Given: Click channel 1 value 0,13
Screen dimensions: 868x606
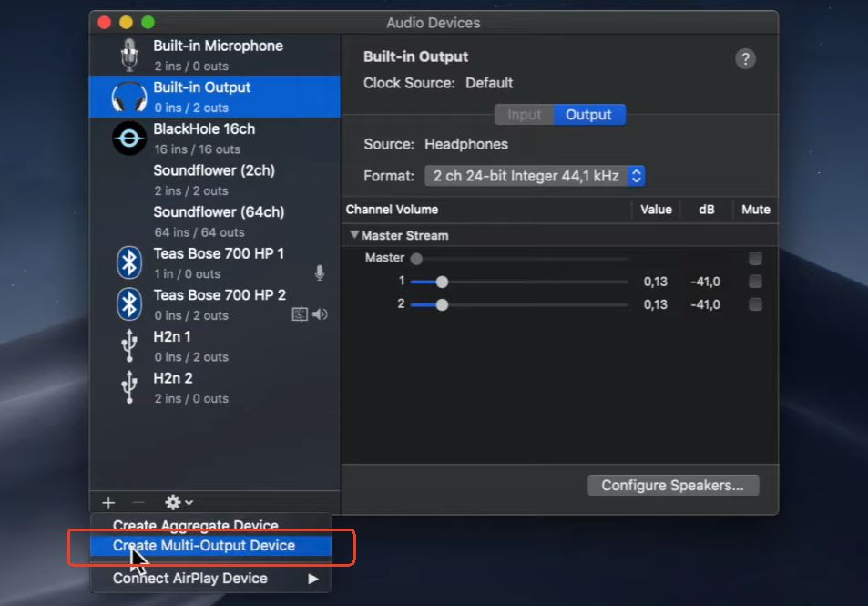Looking at the screenshot, I should coord(656,282).
